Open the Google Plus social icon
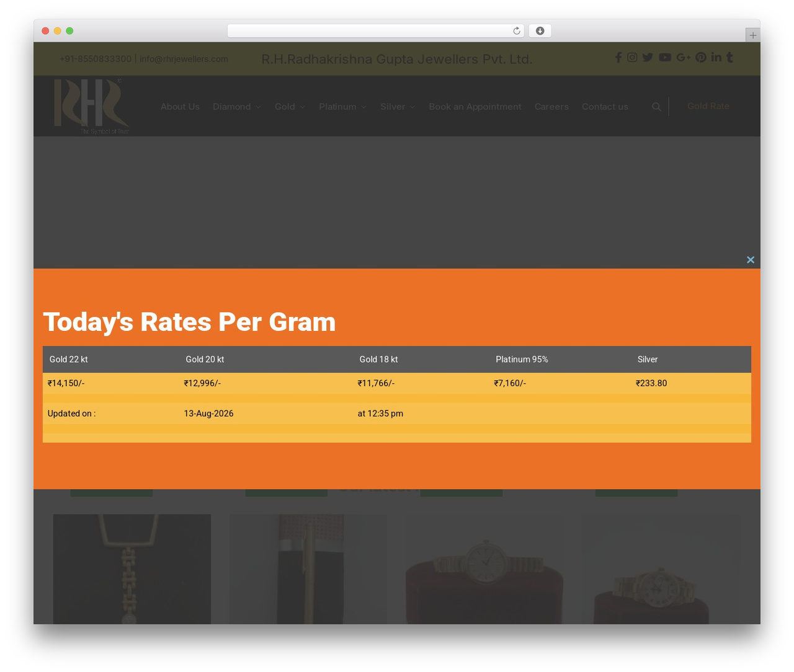 [x=684, y=57]
